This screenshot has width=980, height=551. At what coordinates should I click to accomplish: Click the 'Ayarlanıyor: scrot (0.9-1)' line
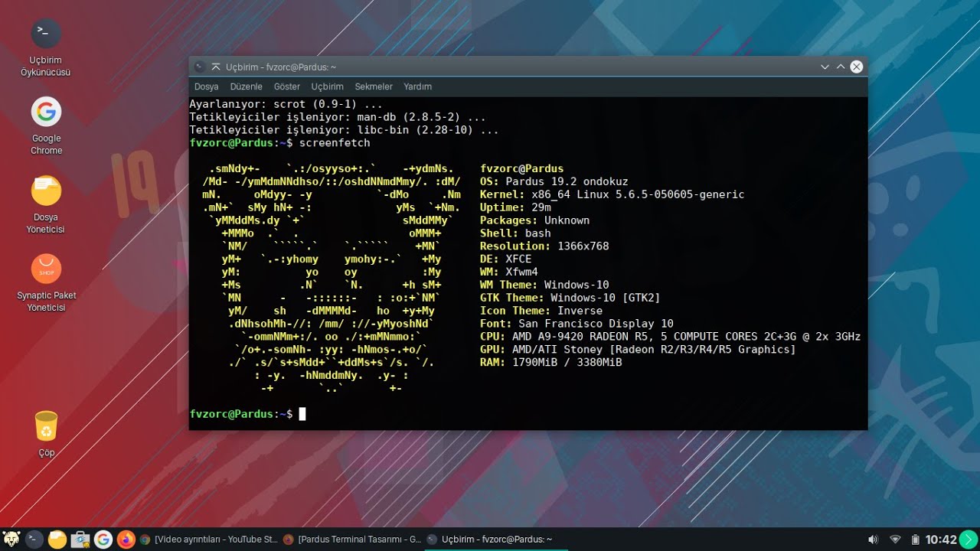[x=286, y=104]
